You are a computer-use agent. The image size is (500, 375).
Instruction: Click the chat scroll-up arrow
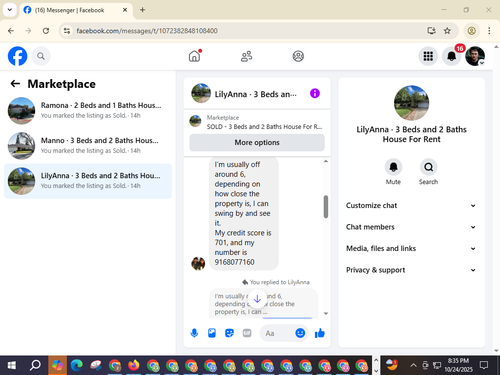click(x=326, y=161)
